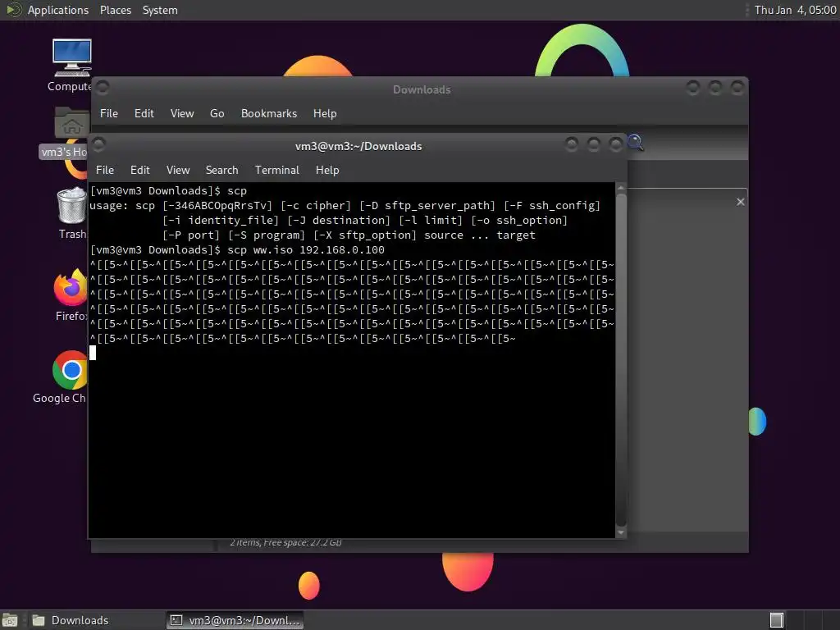Click the '2 items, Free space' status bar
Screen dimensions: 840x630
point(285,543)
